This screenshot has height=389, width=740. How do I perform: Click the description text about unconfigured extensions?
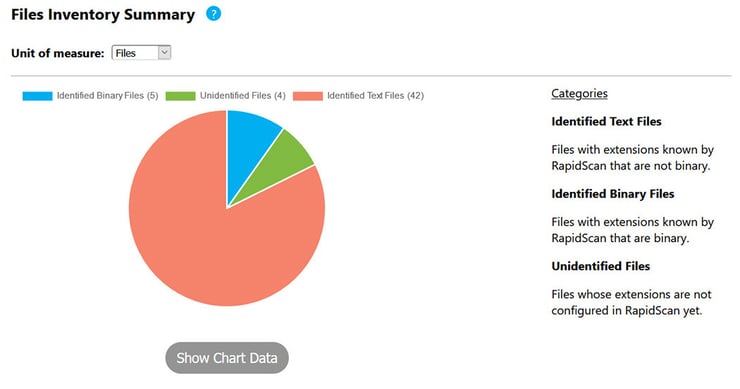pyautogui.click(x=631, y=302)
